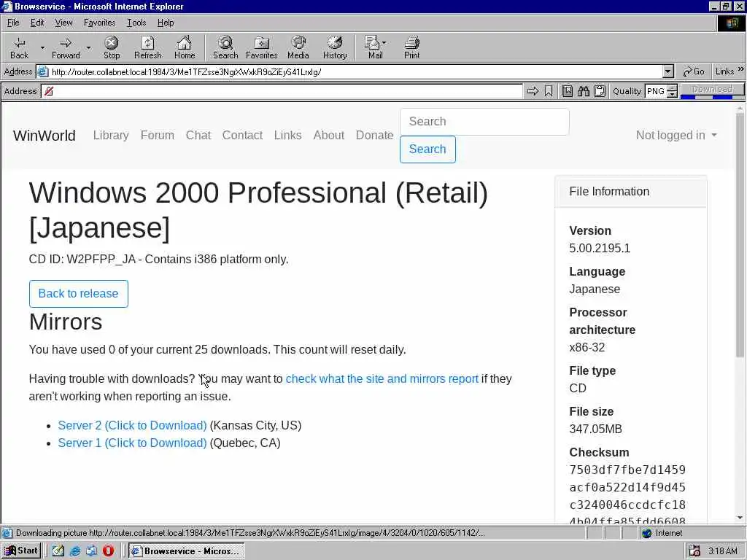The height and width of the screenshot is (560, 747).
Task: Open the Start menu
Action: click(21, 551)
